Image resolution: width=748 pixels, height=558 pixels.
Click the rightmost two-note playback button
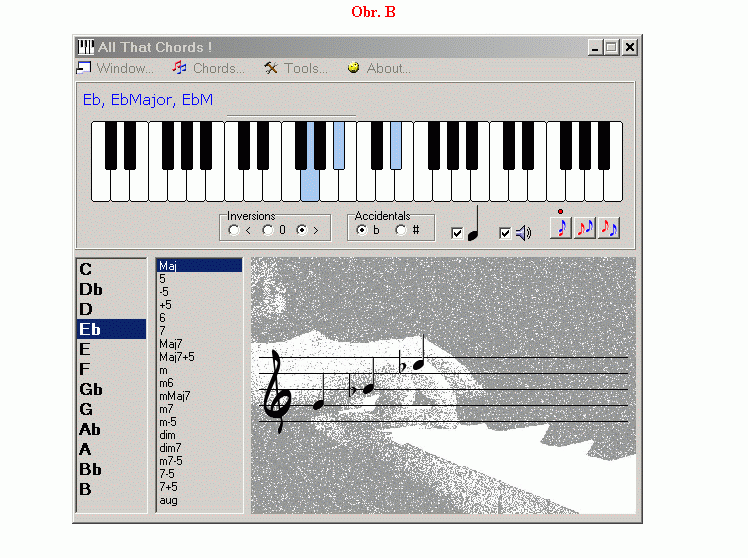point(609,227)
